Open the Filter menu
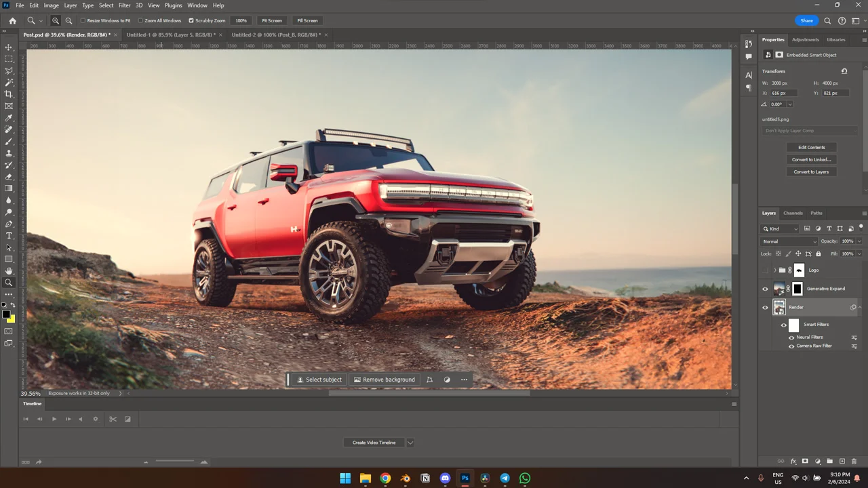 coord(124,5)
